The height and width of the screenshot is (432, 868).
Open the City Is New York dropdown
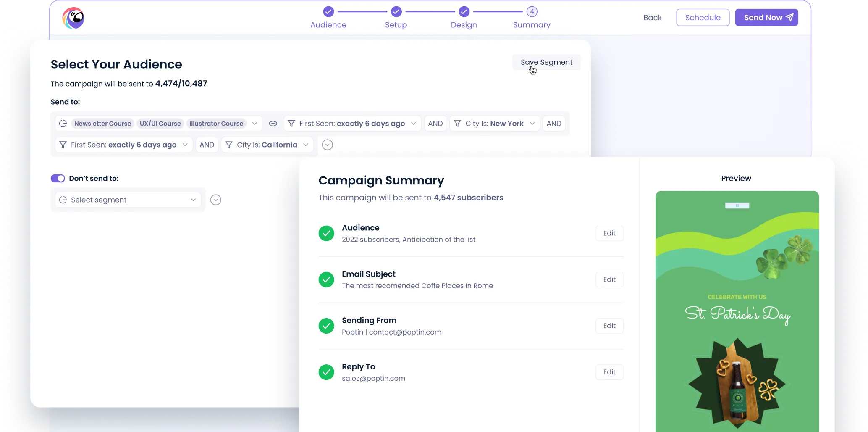(495, 124)
